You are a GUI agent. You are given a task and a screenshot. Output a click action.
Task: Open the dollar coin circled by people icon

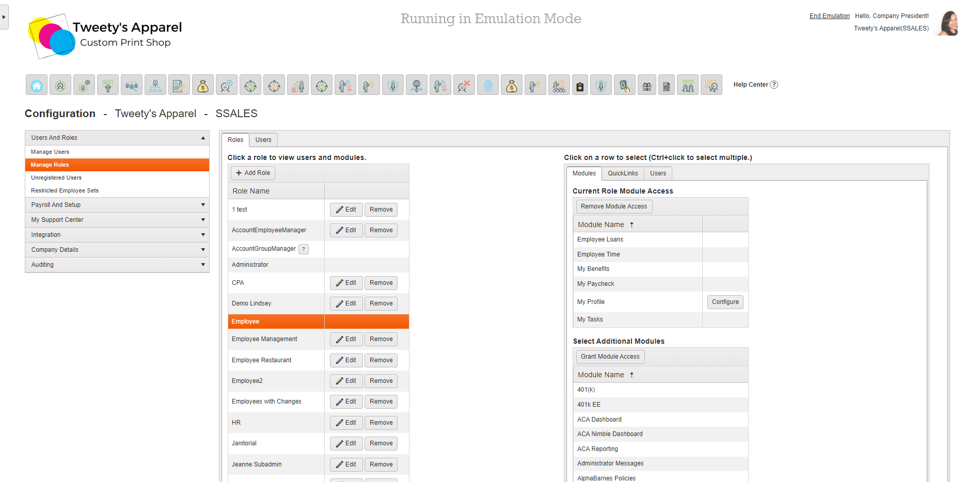[274, 85]
